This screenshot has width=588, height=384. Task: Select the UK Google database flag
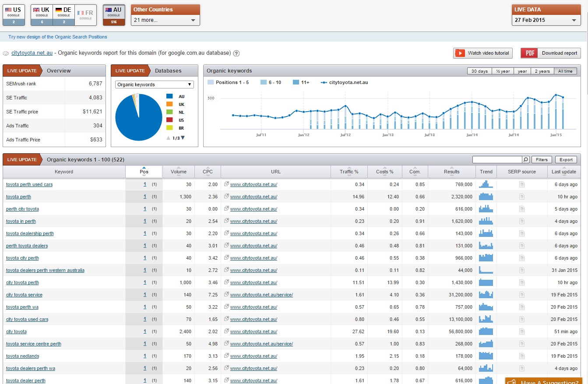pyautogui.click(x=42, y=15)
